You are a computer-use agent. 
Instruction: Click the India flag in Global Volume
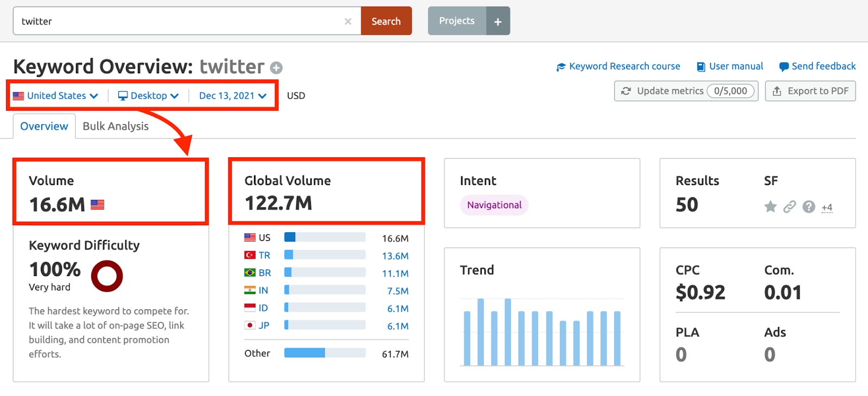[x=250, y=290]
